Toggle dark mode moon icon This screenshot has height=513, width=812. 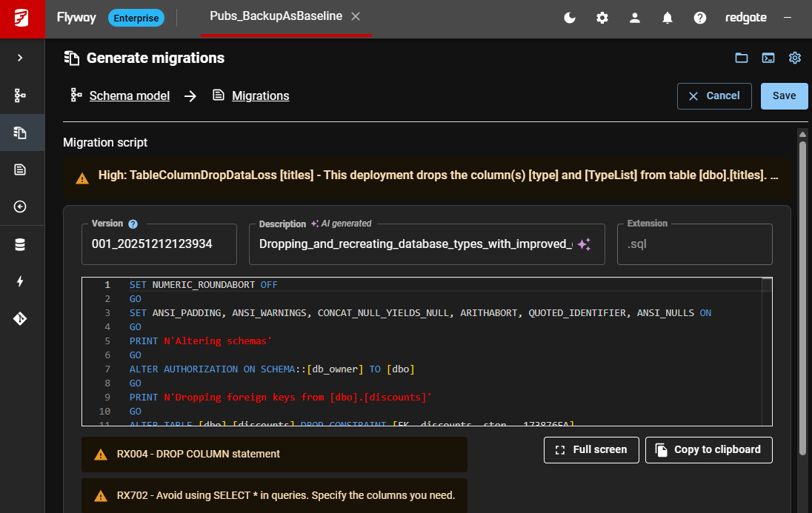click(570, 18)
